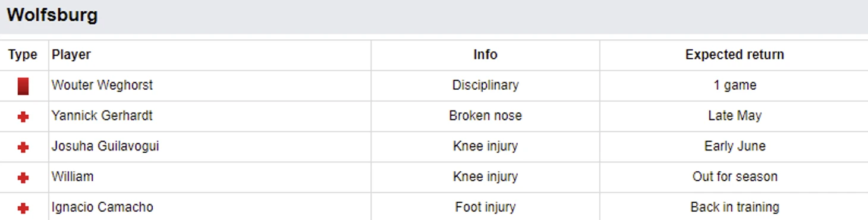The width and height of the screenshot is (868, 220).
Task: Click the Wolfsburg team heading
Action: pyautogui.click(x=52, y=15)
